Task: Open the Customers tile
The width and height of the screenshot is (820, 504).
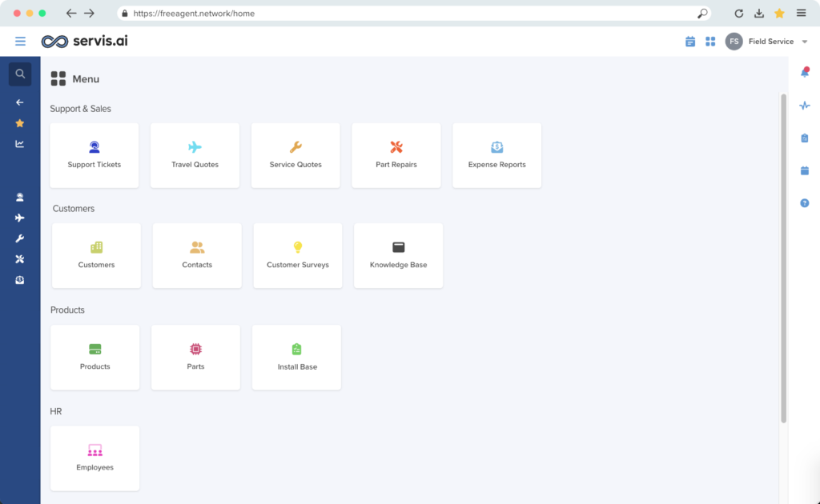Action: click(96, 255)
